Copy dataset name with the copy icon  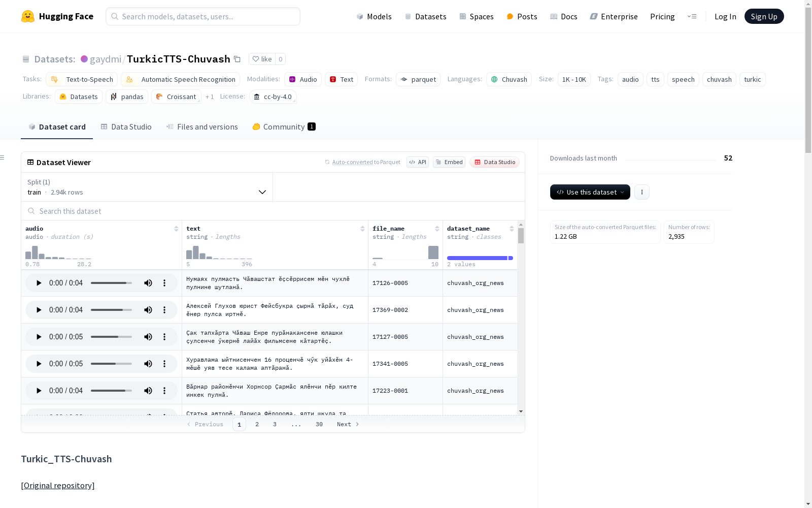[x=237, y=59]
